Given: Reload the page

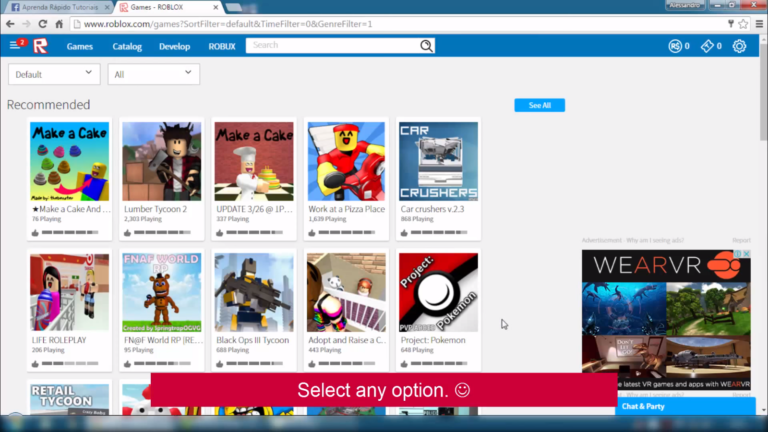Looking at the screenshot, I should click(x=43, y=24).
